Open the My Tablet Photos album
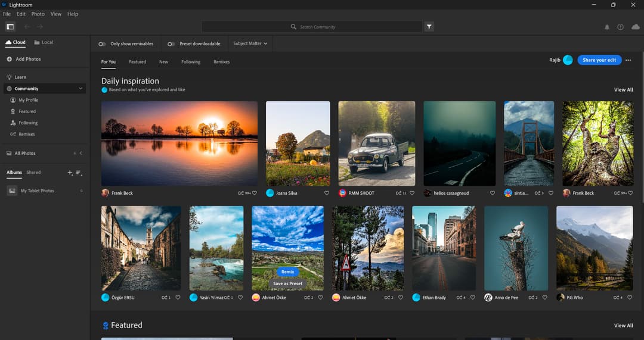 (45, 191)
